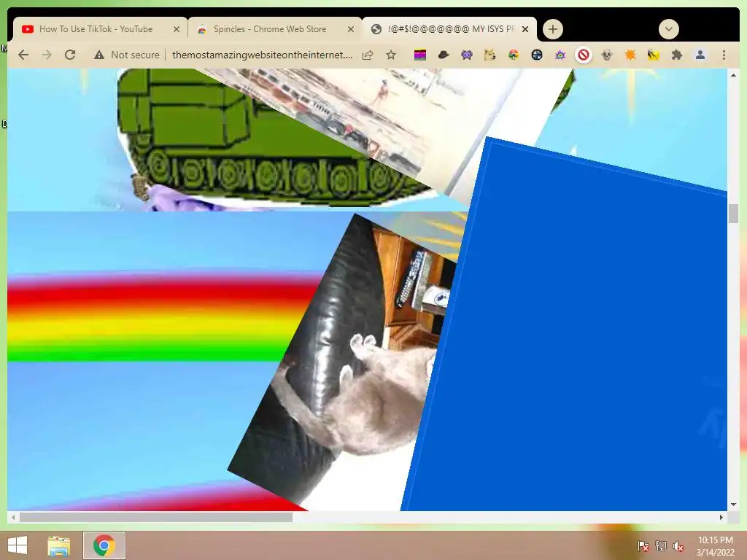This screenshot has height=560, width=747.
Task: Open the Chrome profile avatar
Action: [700, 55]
